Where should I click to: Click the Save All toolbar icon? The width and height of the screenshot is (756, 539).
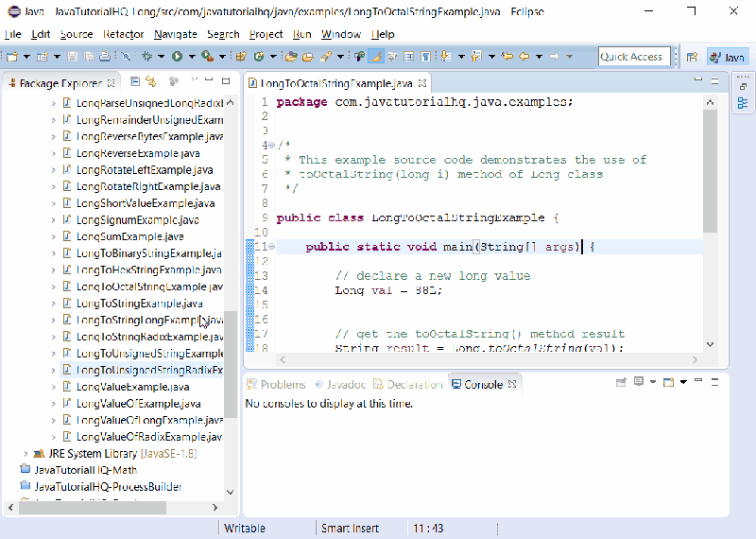click(x=89, y=57)
